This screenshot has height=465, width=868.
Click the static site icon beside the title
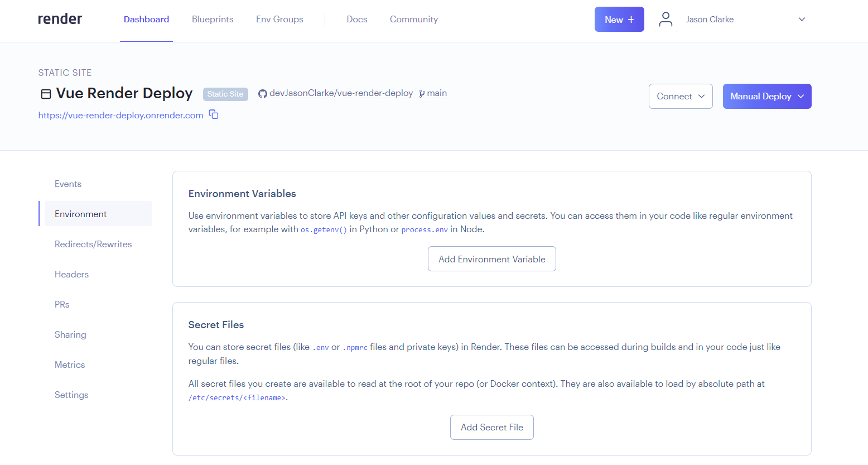tap(45, 94)
